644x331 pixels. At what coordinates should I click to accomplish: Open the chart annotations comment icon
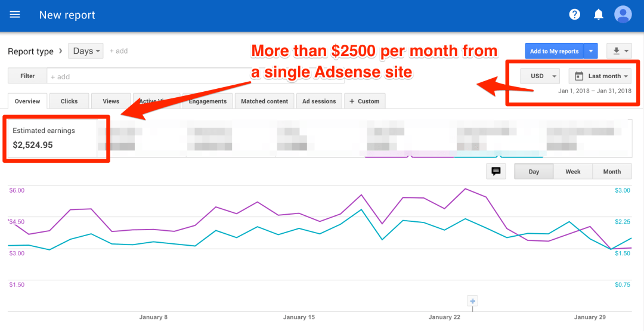click(x=496, y=171)
